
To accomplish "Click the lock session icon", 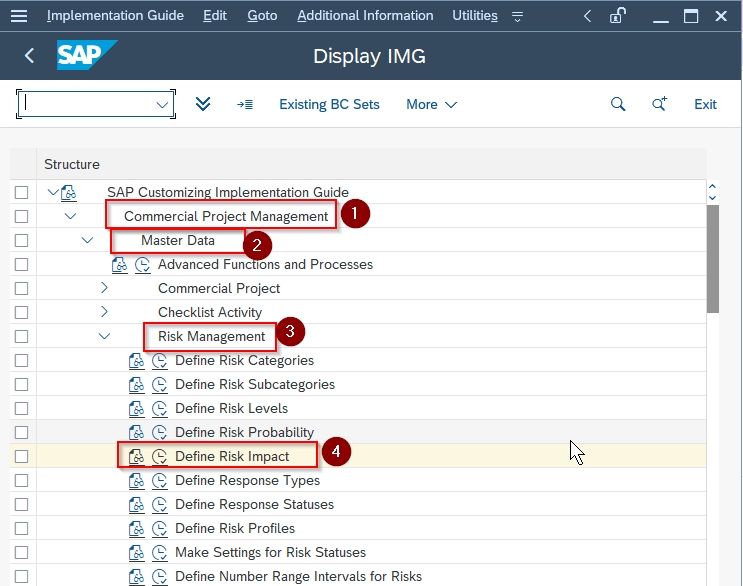I will click(x=617, y=16).
